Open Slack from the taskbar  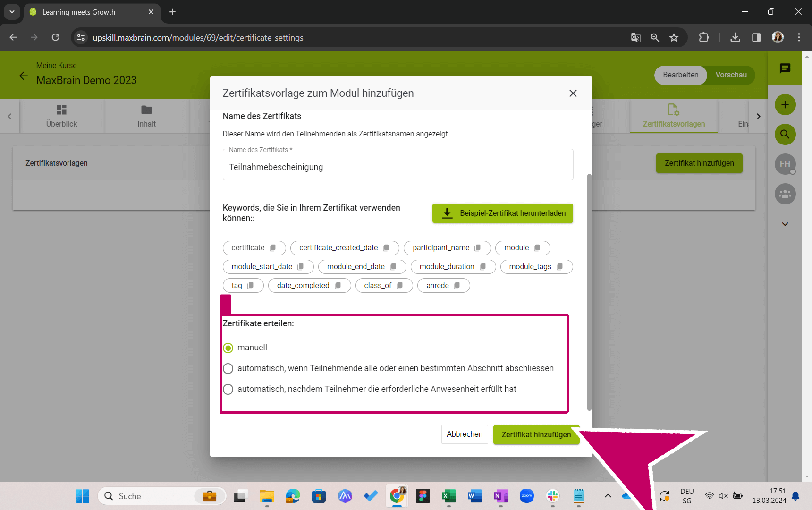pos(552,496)
